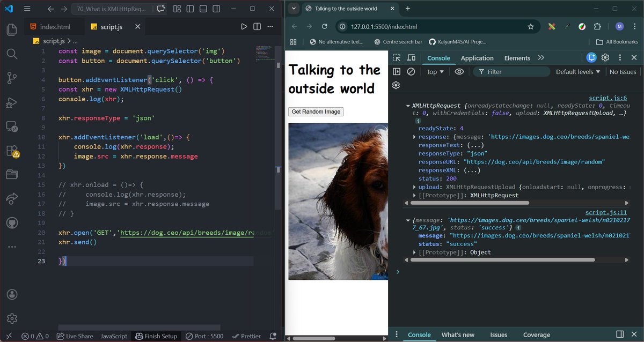The width and height of the screenshot is (644, 342).
Task: Open KalyanM45/AI-Proje bookmark
Action: [x=459, y=42]
